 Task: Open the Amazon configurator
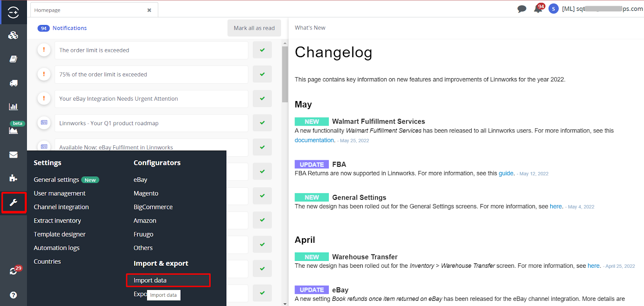145,221
